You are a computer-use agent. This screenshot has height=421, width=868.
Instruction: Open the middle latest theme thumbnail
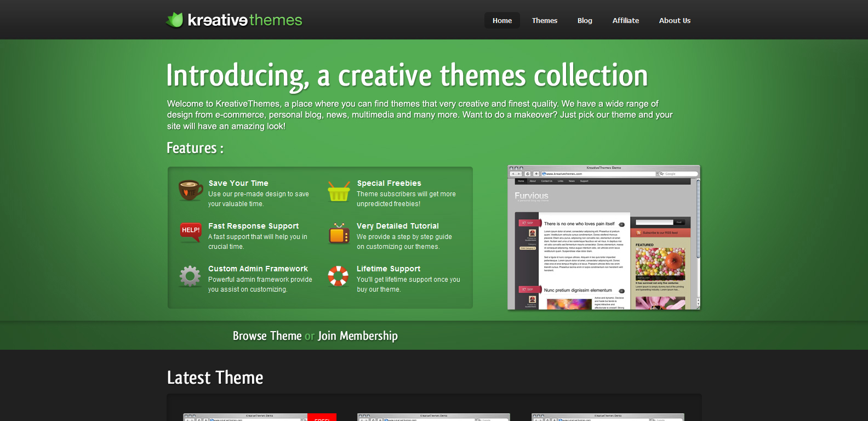[433, 417]
